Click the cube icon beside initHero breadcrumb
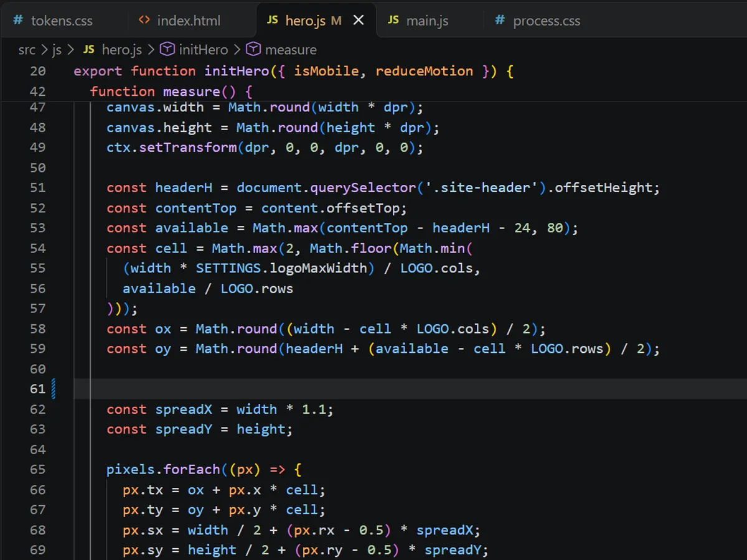 [167, 49]
